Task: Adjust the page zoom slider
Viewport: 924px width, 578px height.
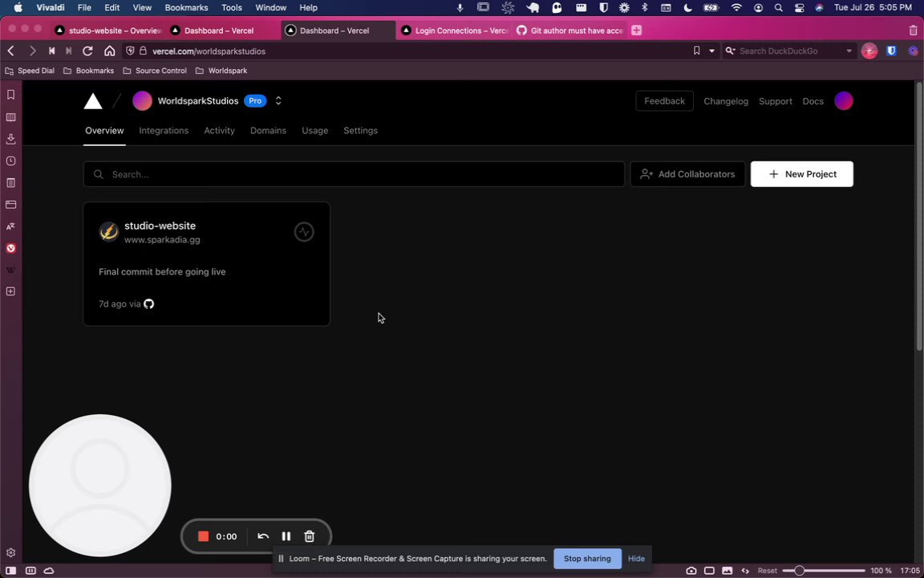Action: coord(823,570)
